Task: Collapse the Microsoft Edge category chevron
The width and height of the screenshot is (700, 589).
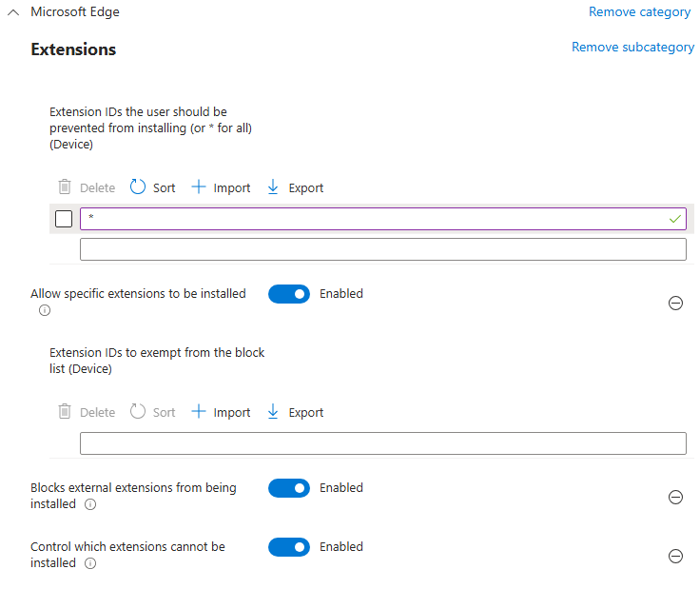Action: coord(13,12)
